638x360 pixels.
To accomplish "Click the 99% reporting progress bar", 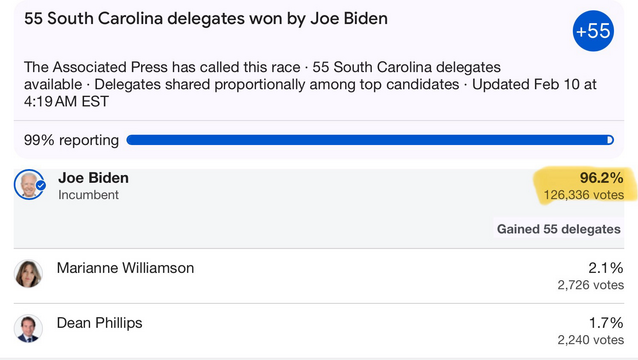I will click(370, 140).
